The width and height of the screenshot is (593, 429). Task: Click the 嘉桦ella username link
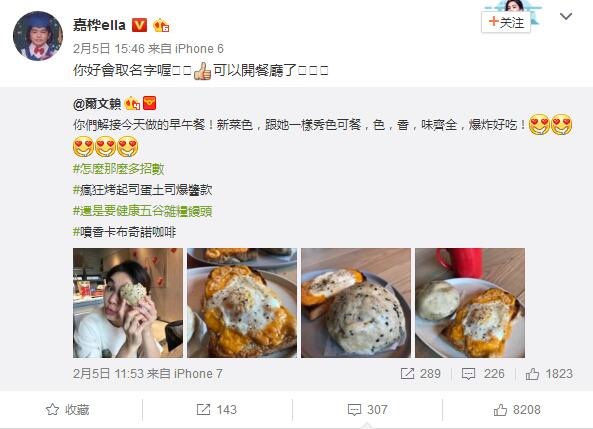(99, 25)
